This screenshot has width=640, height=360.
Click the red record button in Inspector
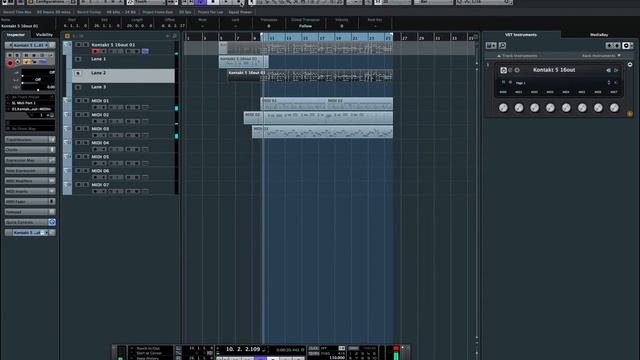click(10, 63)
